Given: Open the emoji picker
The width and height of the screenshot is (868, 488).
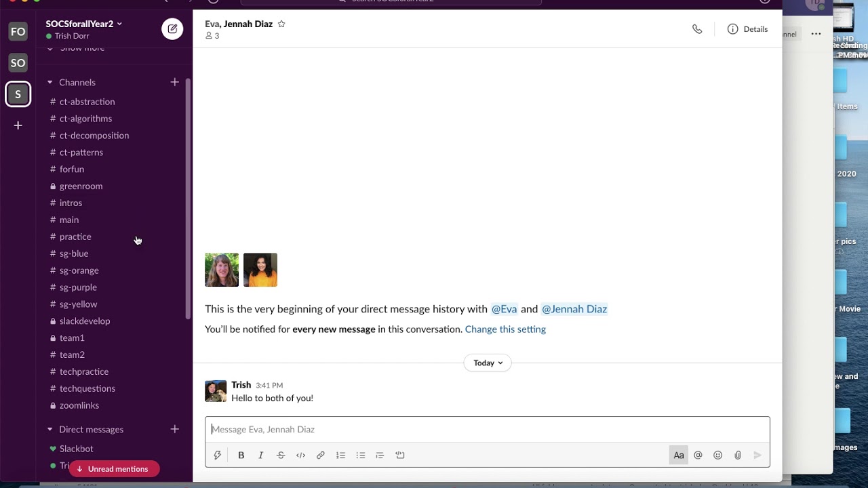Looking at the screenshot, I should tap(717, 455).
